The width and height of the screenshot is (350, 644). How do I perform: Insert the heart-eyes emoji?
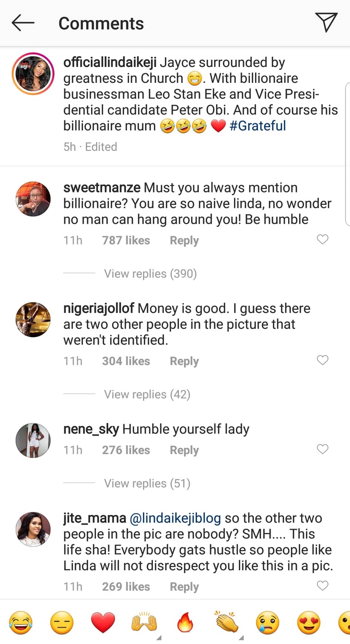[x=309, y=623]
